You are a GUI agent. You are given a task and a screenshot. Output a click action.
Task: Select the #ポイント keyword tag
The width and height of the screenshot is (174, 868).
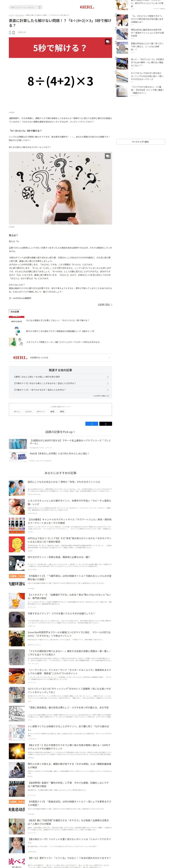point(41,411)
